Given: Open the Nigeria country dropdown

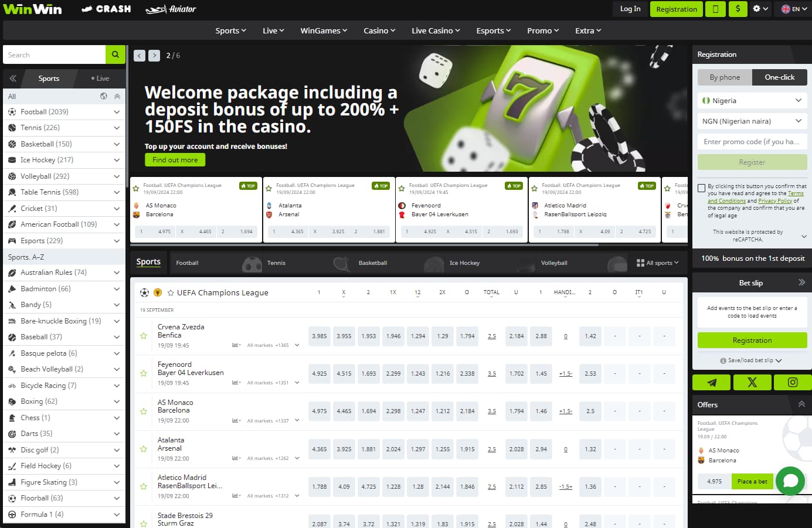Looking at the screenshot, I should pos(752,101).
